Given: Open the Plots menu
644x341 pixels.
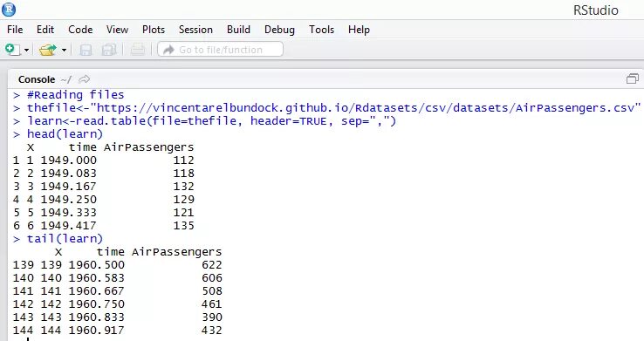Looking at the screenshot, I should 154,30.
